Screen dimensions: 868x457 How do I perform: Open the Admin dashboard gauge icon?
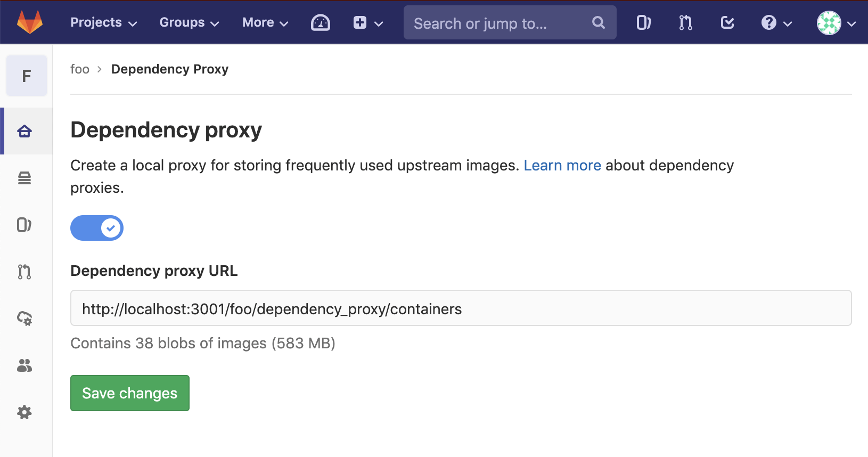(x=320, y=22)
